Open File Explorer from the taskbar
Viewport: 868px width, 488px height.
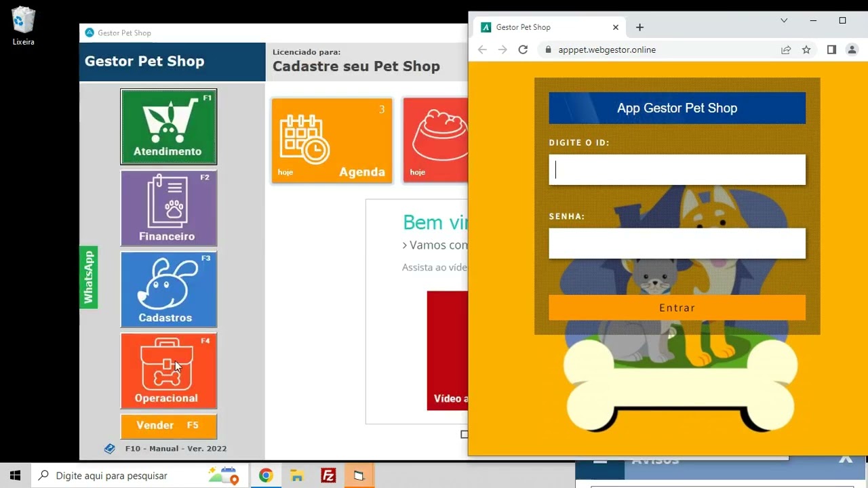297,476
